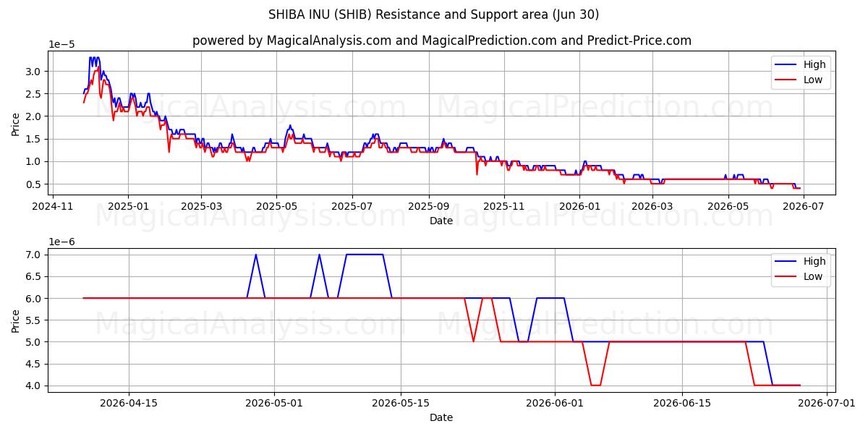Viewport: 868px width, 434px height.
Task: Select the '1.0' price tick label
Action: [x=35, y=161]
